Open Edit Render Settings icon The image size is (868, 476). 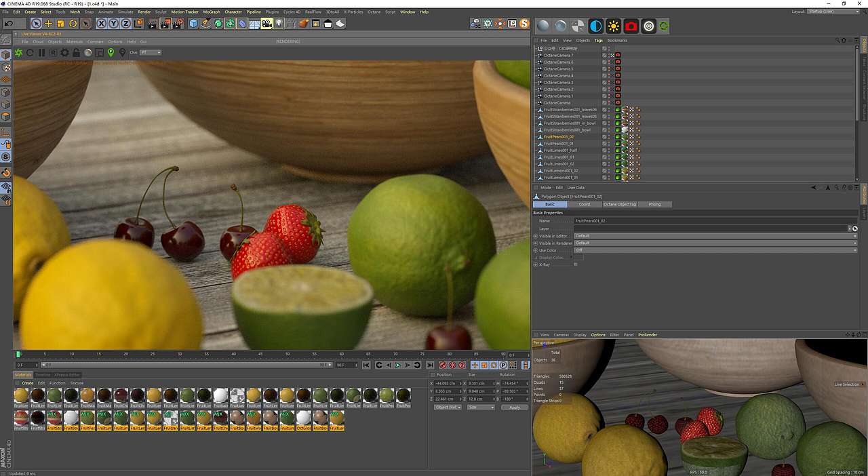[x=178, y=24]
